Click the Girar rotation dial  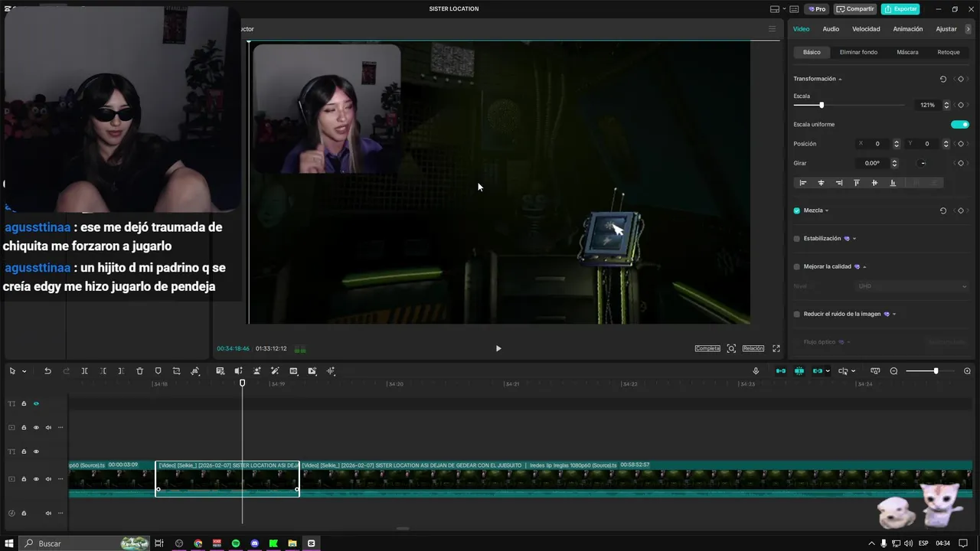tap(923, 163)
